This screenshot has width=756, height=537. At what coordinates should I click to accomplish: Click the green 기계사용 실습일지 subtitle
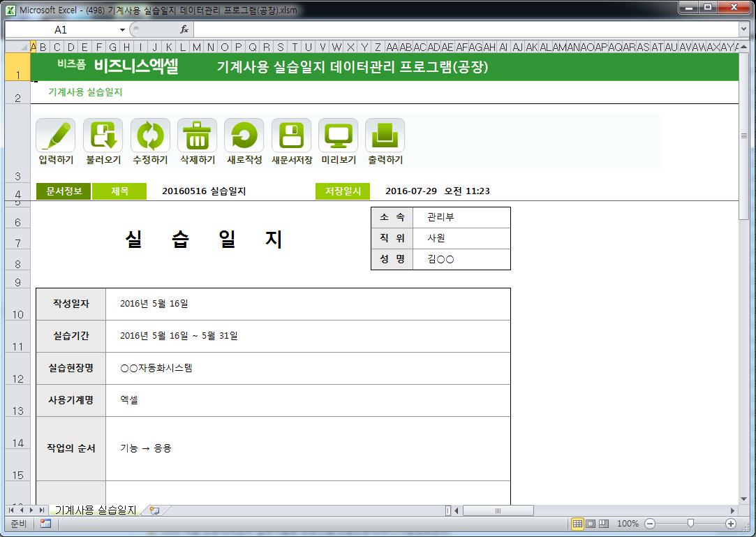(85, 92)
